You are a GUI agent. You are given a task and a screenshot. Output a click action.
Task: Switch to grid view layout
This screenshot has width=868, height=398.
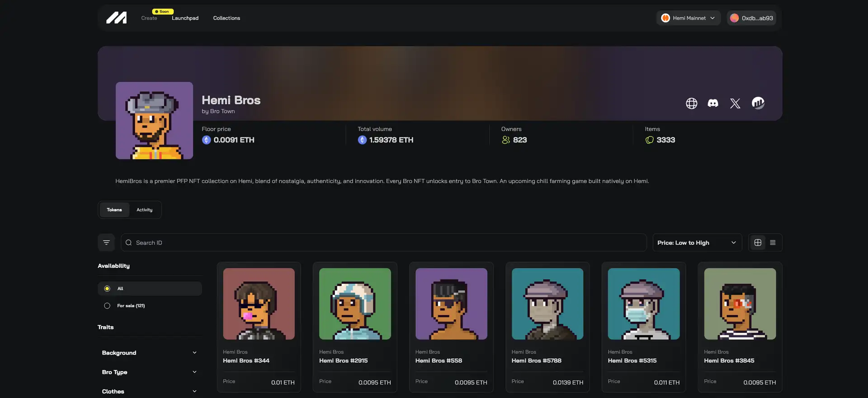758,243
